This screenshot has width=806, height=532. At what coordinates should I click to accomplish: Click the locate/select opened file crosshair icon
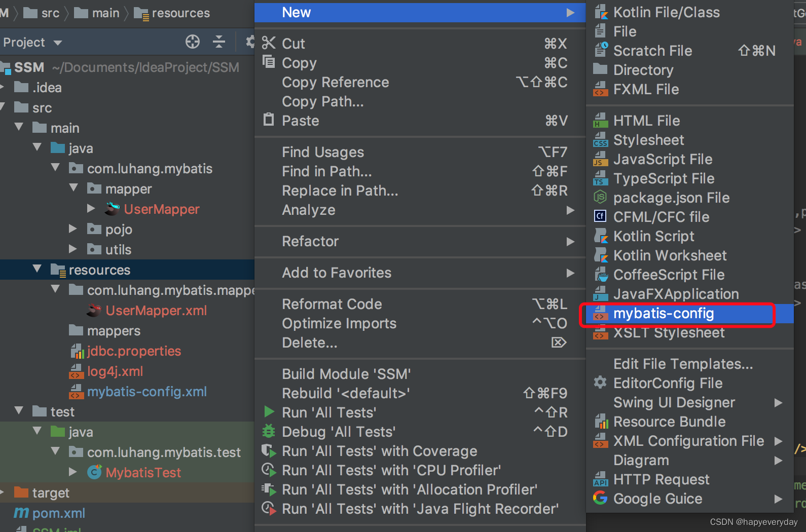(x=193, y=42)
